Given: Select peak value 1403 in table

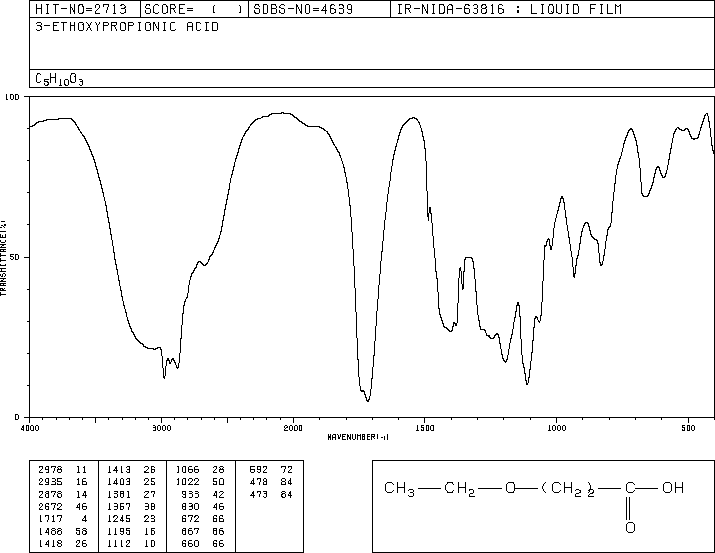Looking at the screenshot, I should [x=119, y=482].
